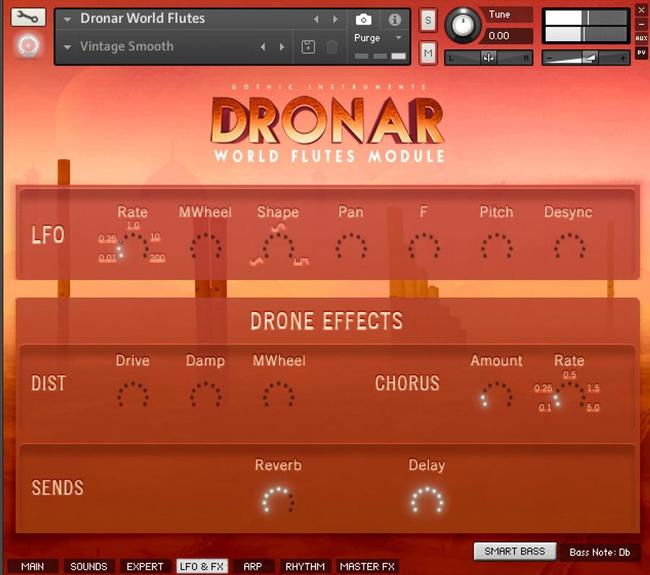Toggle the PV performance view button
The width and height of the screenshot is (650, 575).
[641, 53]
